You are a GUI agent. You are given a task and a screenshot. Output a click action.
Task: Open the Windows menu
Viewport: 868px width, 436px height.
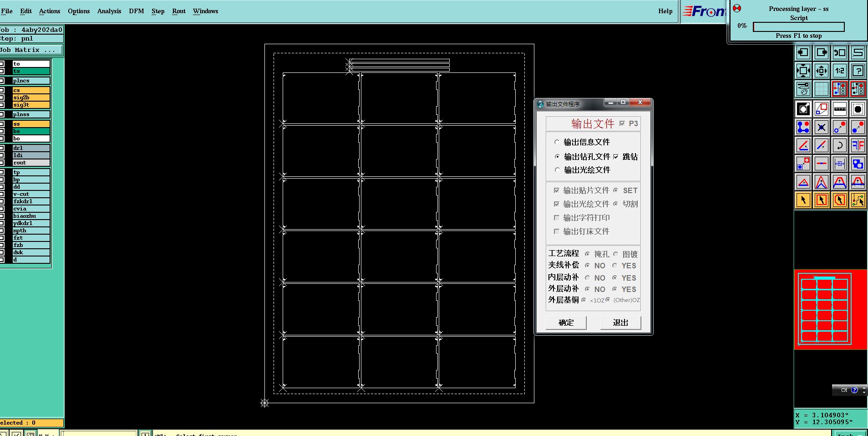tap(205, 11)
